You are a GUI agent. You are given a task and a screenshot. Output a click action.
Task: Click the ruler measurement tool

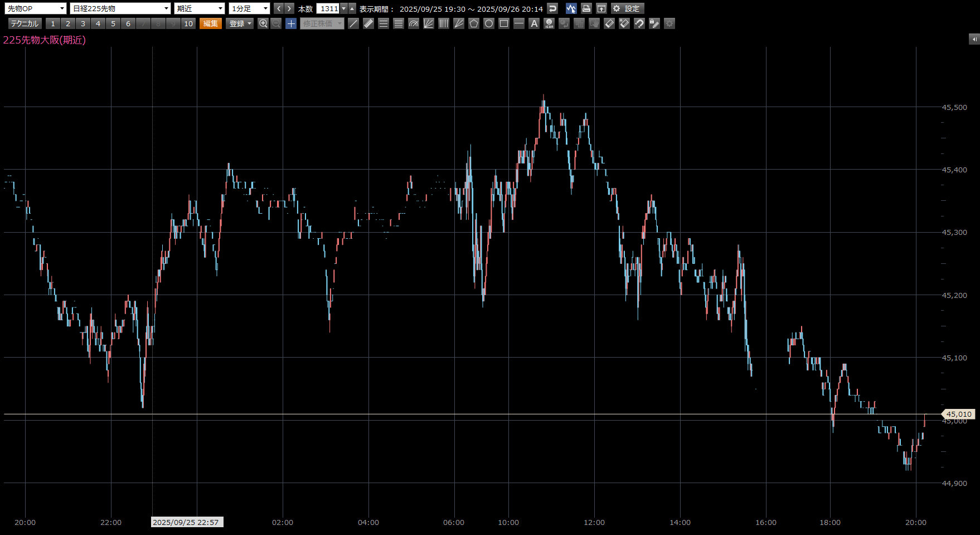point(368,23)
